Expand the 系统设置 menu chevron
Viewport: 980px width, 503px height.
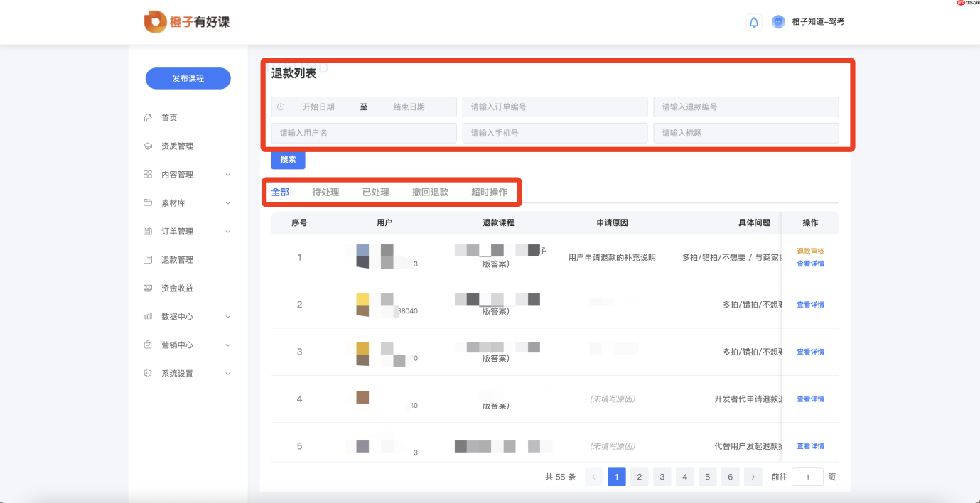click(x=228, y=373)
